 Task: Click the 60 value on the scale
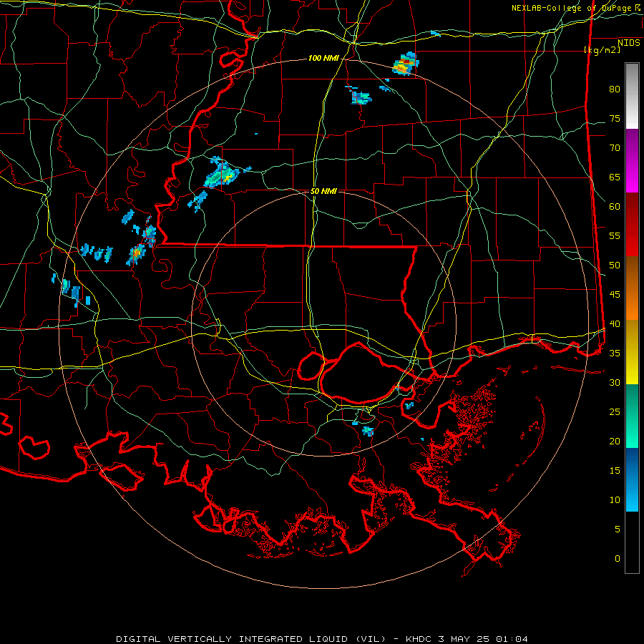[615, 207]
